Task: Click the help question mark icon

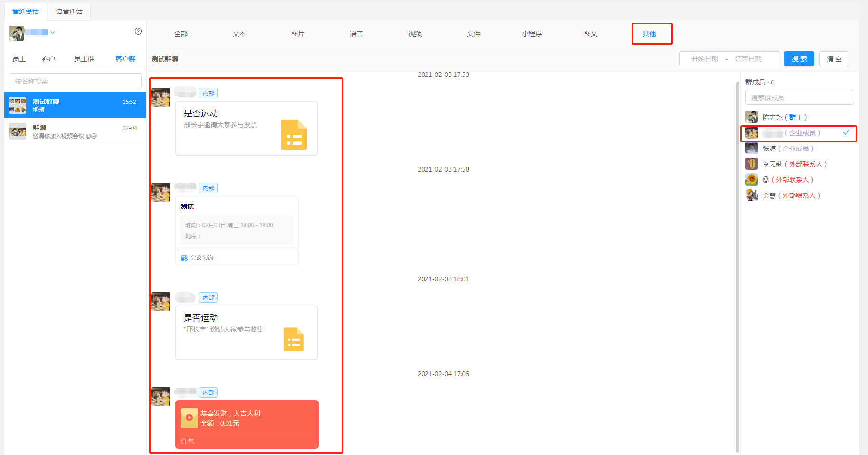Action: (138, 31)
